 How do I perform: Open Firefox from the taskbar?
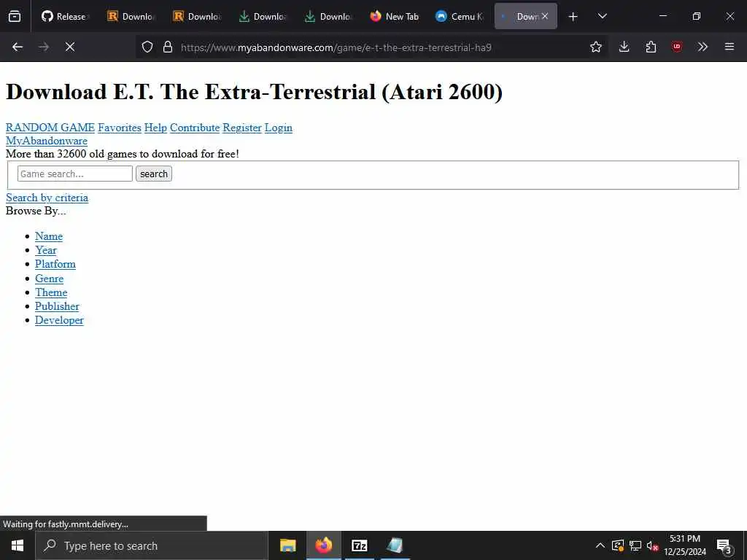pos(323,545)
